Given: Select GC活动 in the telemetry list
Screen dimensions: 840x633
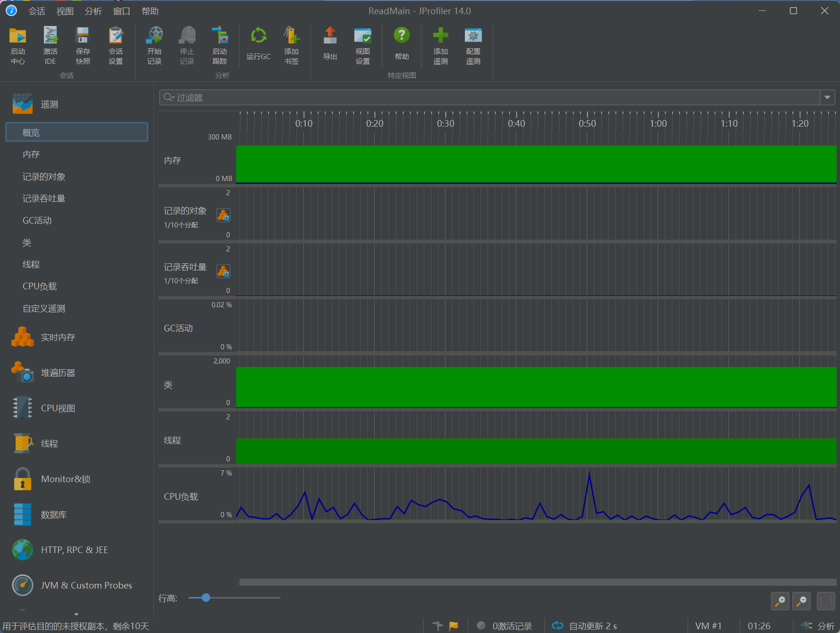Looking at the screenshot, I should click(x=37, y=220).
